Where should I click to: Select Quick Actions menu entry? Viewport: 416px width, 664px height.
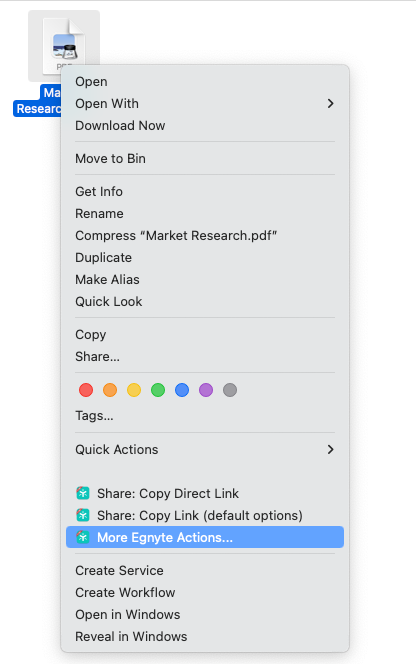[205, 449]
